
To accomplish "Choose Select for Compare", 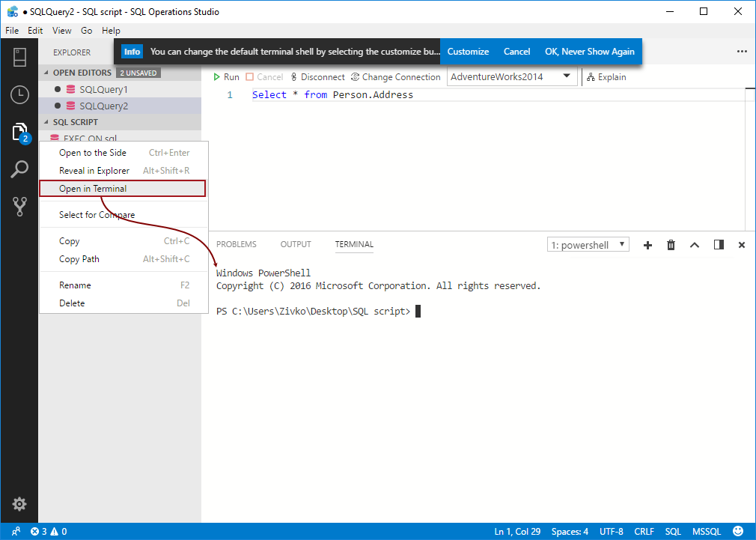I will (x=124, y=215).
